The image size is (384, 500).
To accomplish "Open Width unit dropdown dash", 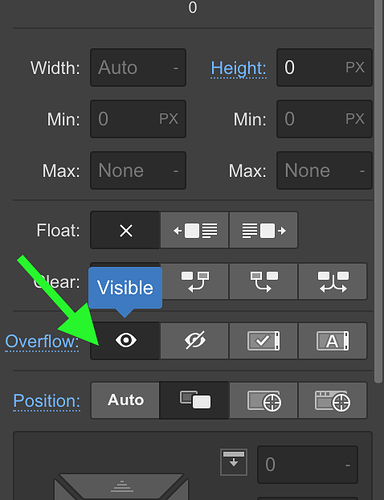I will 176,68.
